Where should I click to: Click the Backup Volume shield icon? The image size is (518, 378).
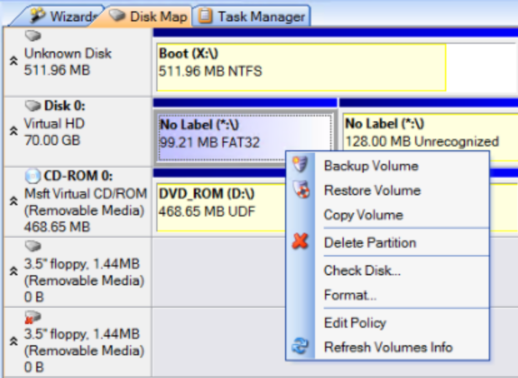(300, 164)
